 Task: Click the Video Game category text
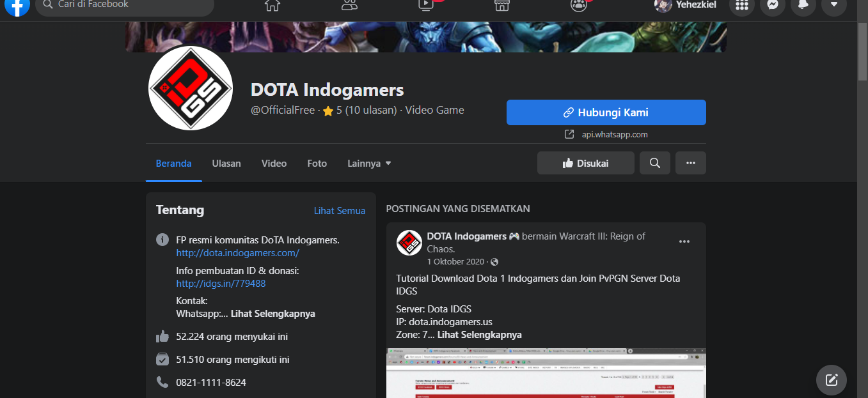[435, 110]
